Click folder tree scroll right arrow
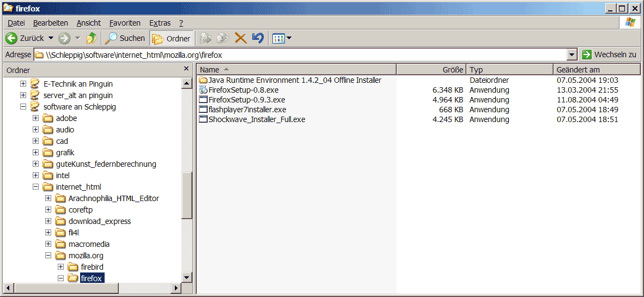The image size is (644, 297). point(175,288)
